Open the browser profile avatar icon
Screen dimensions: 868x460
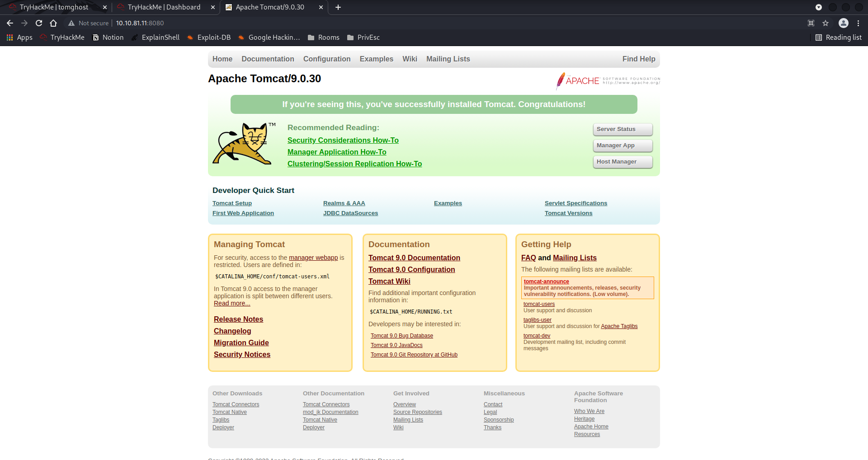[843, 23]
